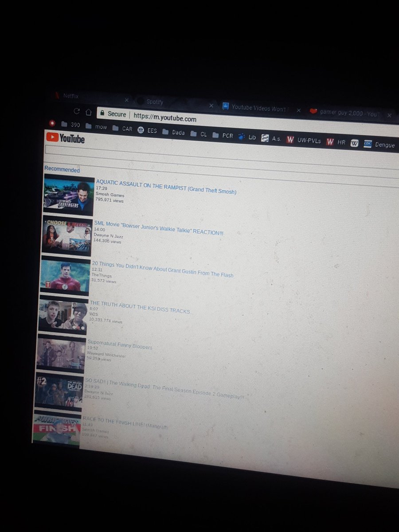Open the 390 bookmark folder
The height and width of the screenshot is (532, 399).
click(x=71, y=125)
